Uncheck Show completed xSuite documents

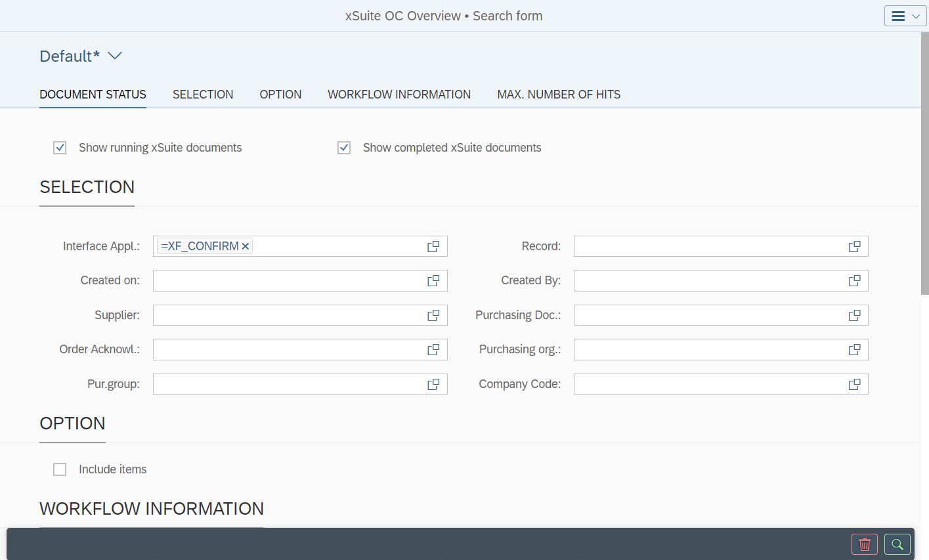coord(344,148)
